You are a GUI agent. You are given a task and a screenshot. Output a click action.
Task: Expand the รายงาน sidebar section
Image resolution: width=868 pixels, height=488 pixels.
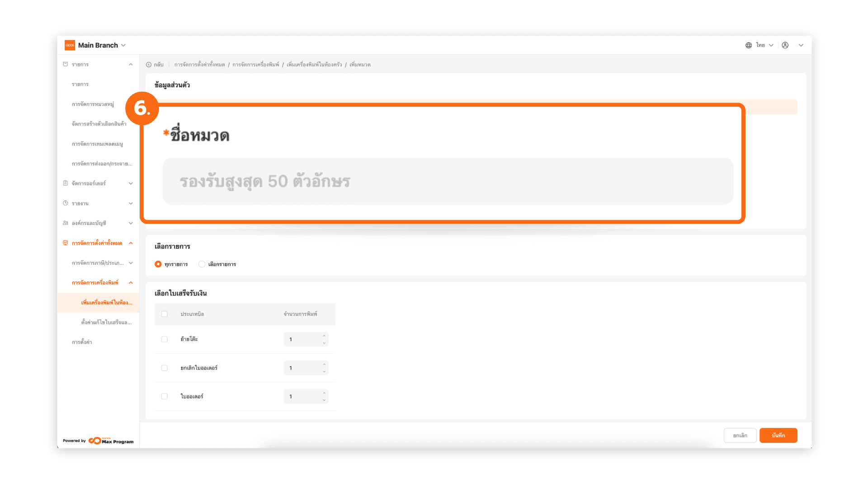point(131,203)
